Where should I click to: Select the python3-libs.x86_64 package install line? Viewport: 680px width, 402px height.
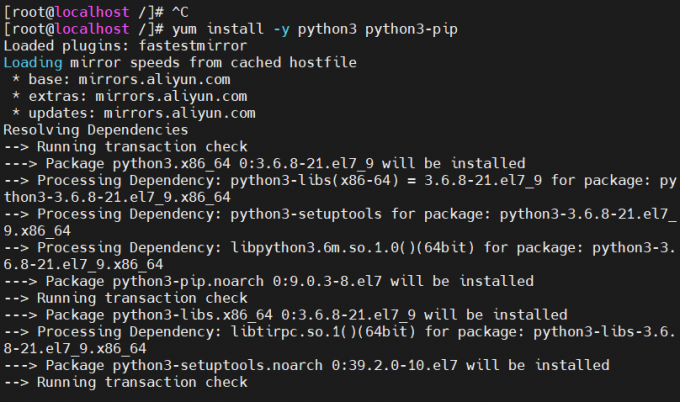(285, 315)
